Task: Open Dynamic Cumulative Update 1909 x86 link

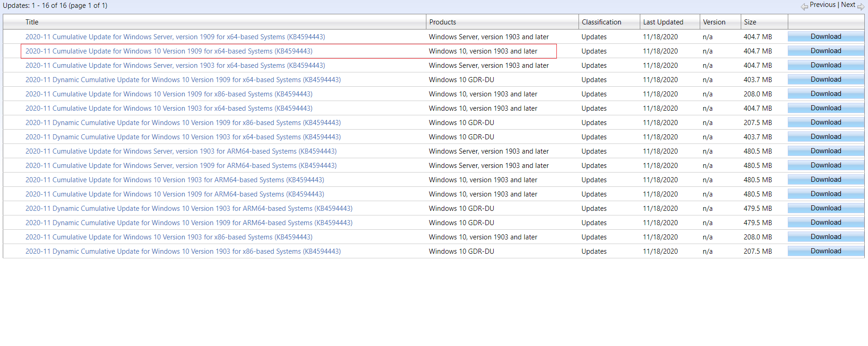Action: 183,123
